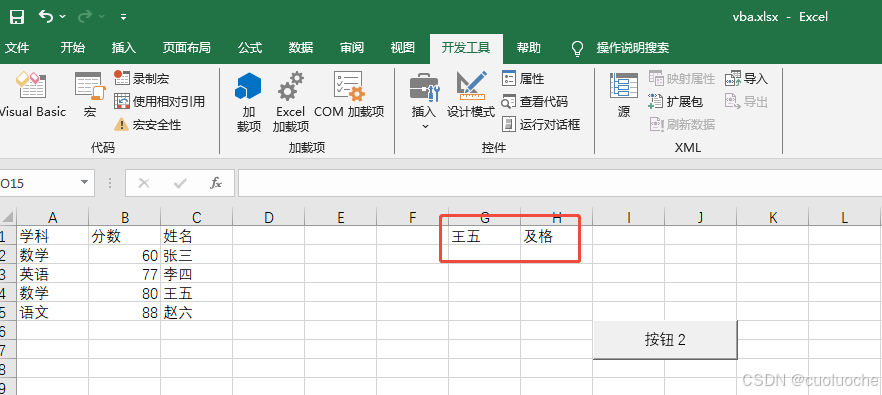Viewport: 882px width, 395px height.
Task: Switch to the 数据 ribbon tab
Action: coord(301,48)
